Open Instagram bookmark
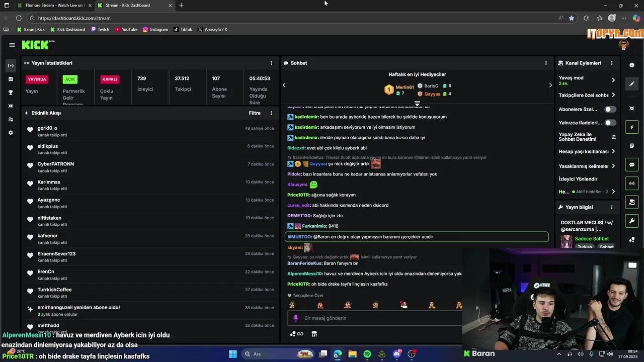 (x=155, y=30)
